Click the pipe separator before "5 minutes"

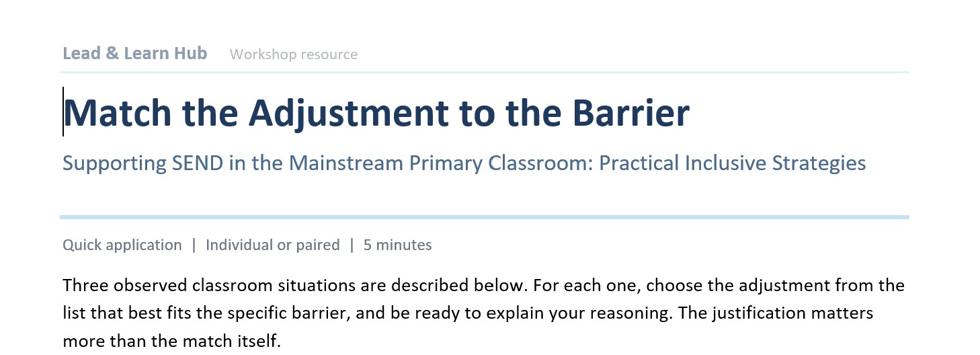352,245
